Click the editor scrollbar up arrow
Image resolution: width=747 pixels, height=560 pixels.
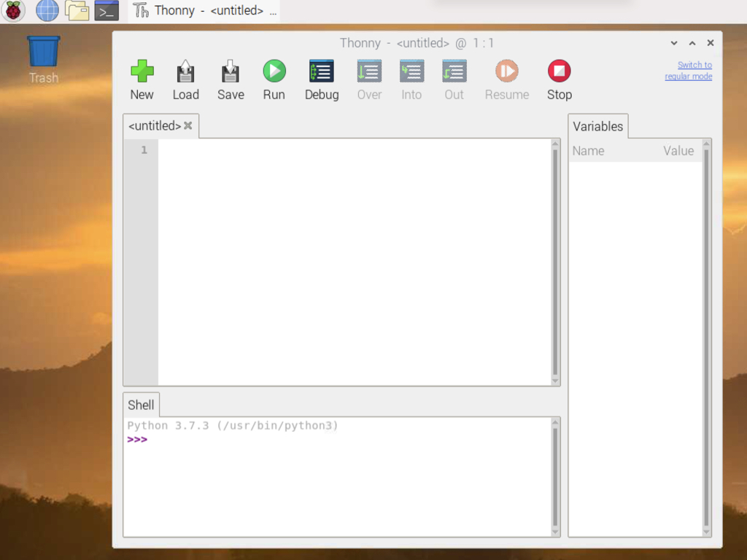[555, 144]
